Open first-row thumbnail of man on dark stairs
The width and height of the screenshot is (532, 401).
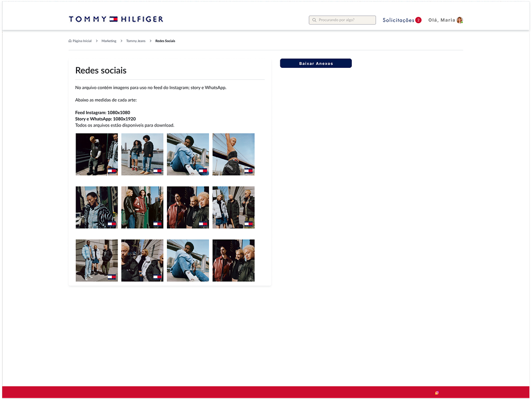point(97,154)
